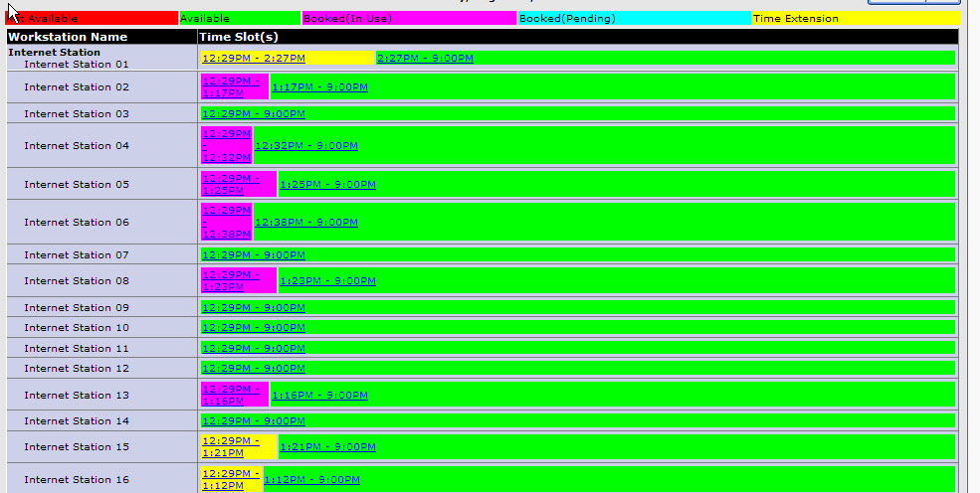Open Station 13 booked slot 12:29PM - 1:16PM
Screen dimensions: 980x493
(231, 395)
